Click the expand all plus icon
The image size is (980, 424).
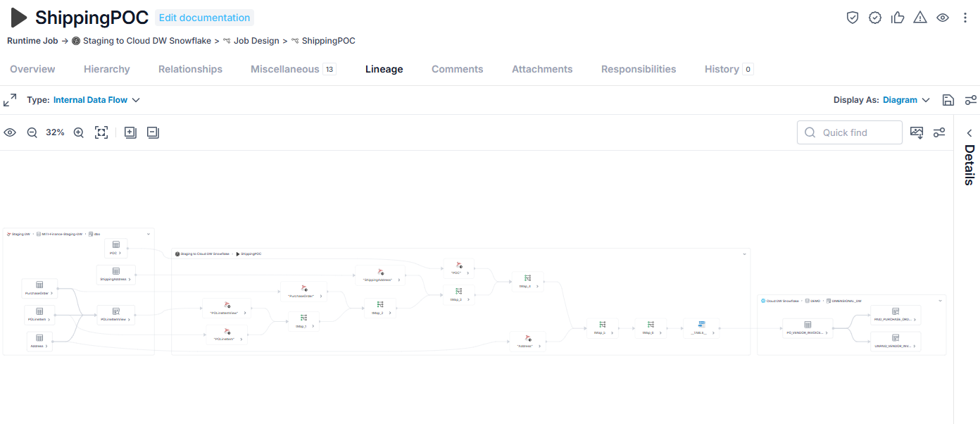coord(130,132)
